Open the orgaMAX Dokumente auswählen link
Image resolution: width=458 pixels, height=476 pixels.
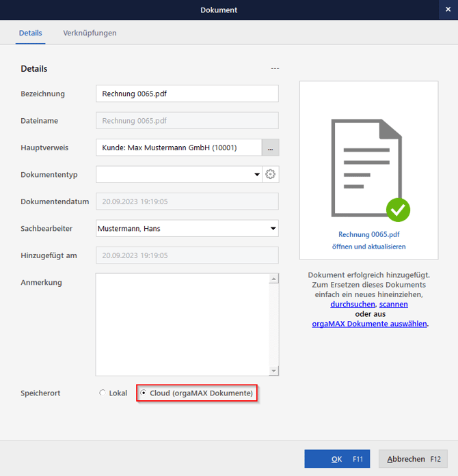coord(369,324)
